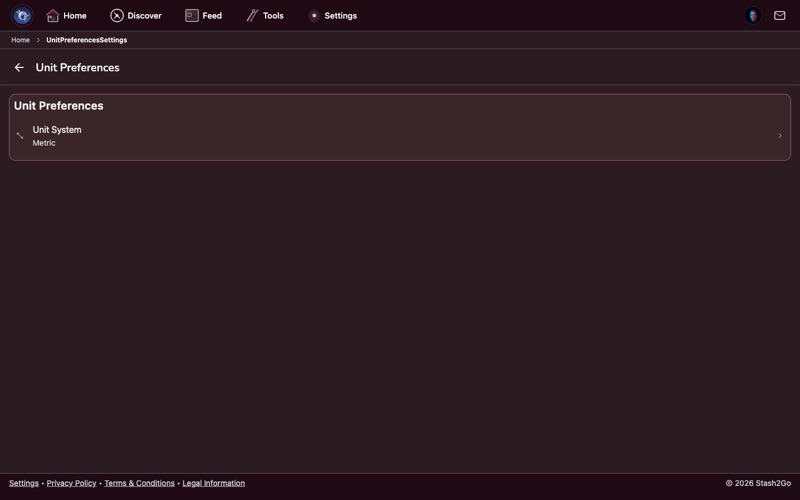Open the Privacy Policy footer link
Screen dimensions: 800x500
click(x=71, y=483)
